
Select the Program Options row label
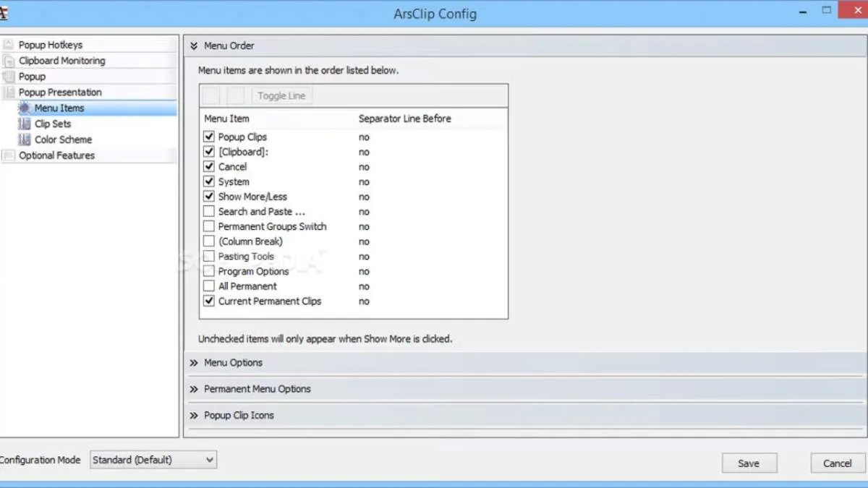253,271
